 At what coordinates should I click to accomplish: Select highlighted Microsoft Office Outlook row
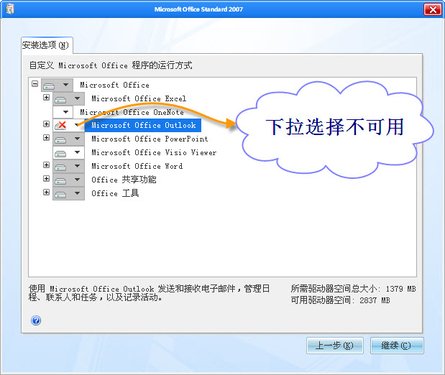coord(143,125)
